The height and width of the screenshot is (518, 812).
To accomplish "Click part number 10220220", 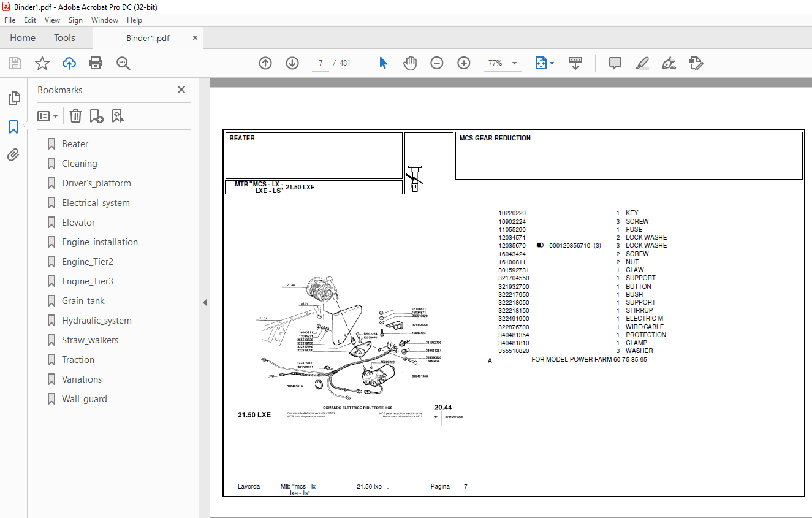I will 512,213.
